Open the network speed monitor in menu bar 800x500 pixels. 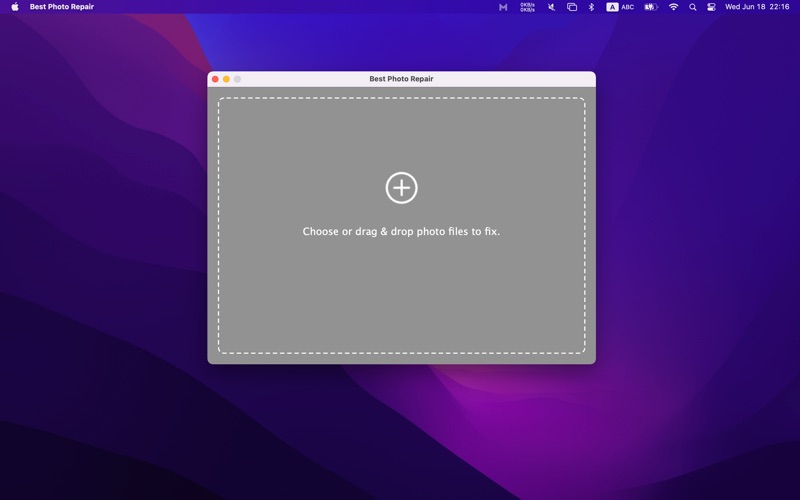click(x=528, y=7)
